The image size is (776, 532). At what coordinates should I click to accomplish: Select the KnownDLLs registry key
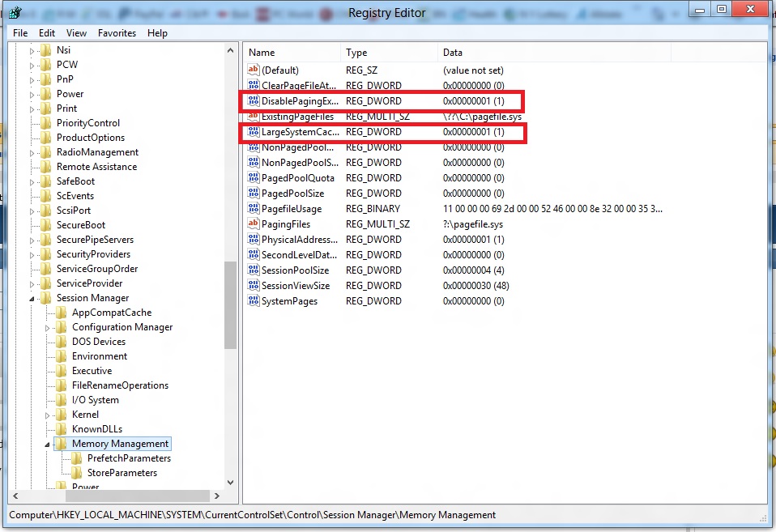coord(96,429)
